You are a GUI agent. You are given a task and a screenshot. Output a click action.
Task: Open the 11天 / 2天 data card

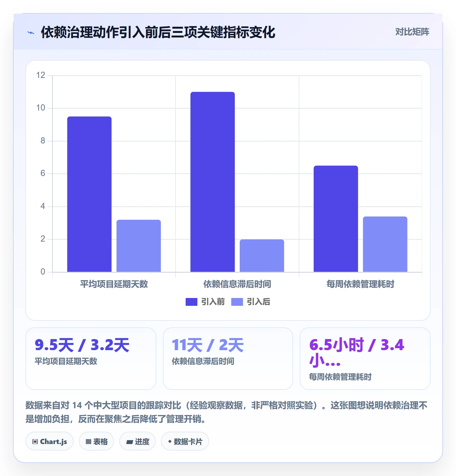point(228,359)
